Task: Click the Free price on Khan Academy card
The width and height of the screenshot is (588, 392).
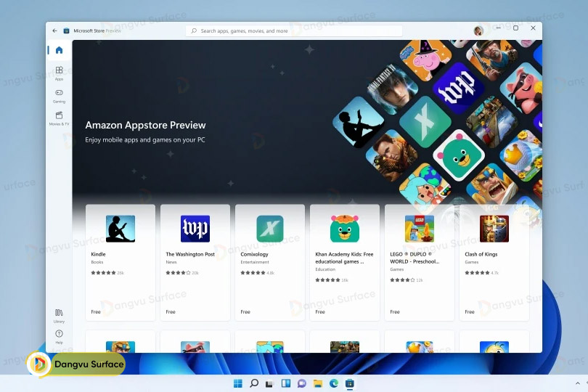Action: point(320,311)
